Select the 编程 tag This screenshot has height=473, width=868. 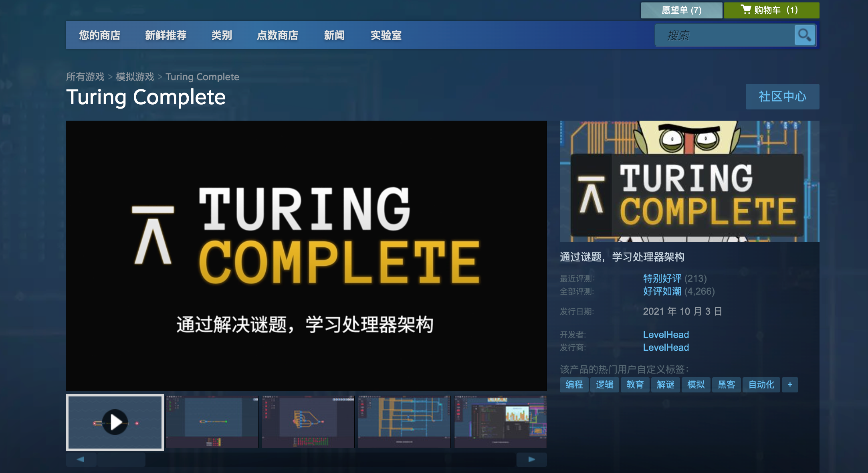click(x=574, y=385)
